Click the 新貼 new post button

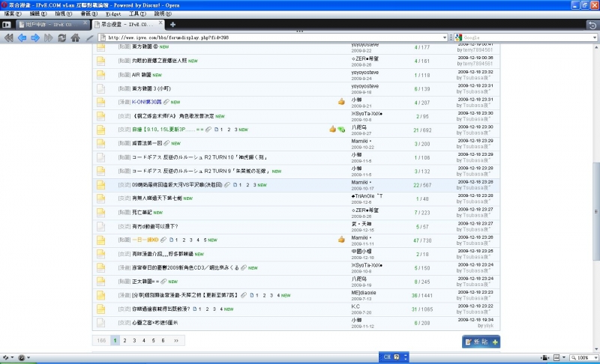(x=481, y=342)
